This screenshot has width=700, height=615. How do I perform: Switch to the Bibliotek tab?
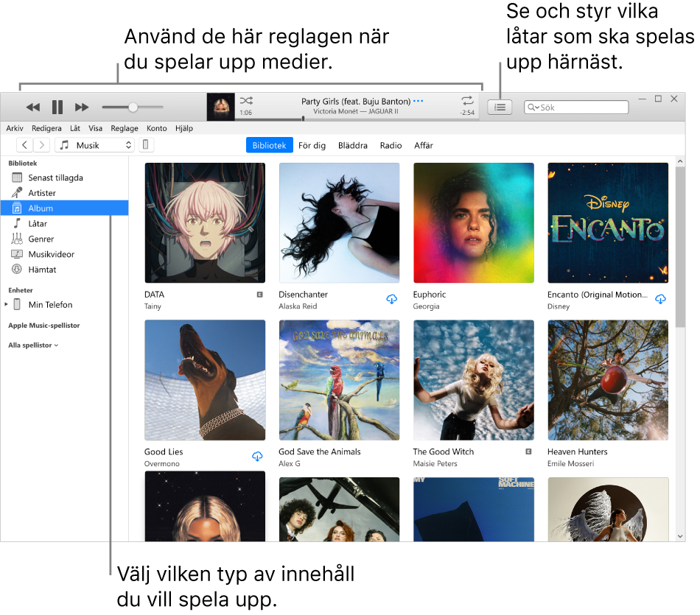point(269,146)
